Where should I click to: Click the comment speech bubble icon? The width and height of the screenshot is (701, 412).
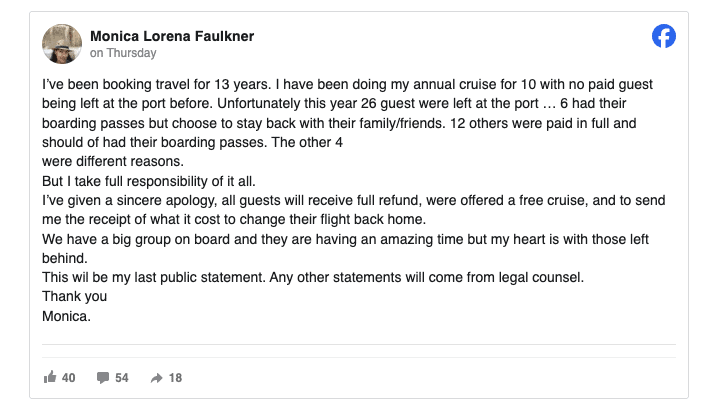tap(103, 378)
